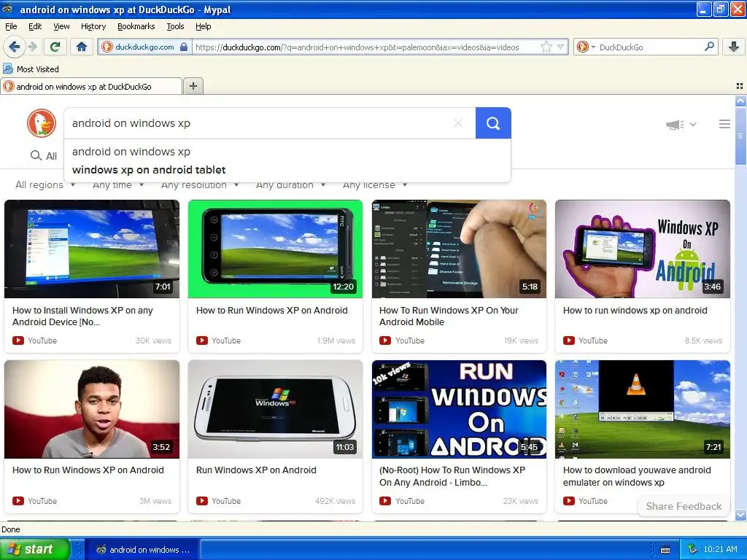This screenshot has width=747, height=560.
Task: Click YouTube icon on the 3M views card
Action: point(18,501)
